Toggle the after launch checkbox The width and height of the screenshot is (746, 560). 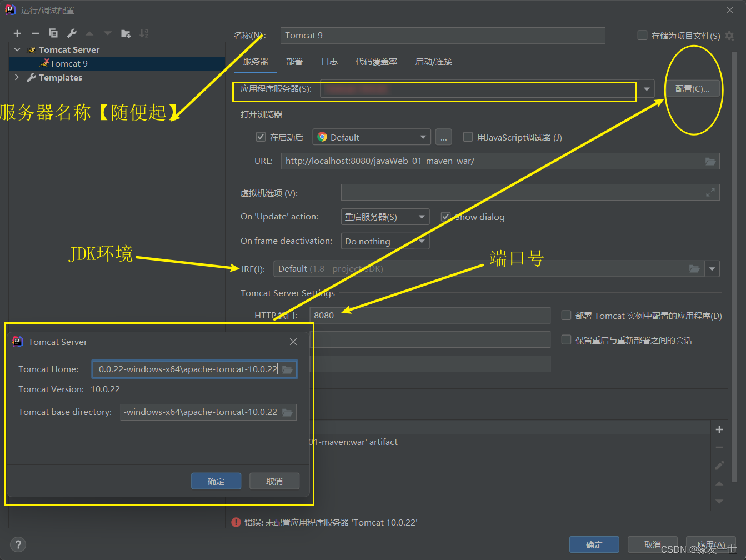click(261, 137)
